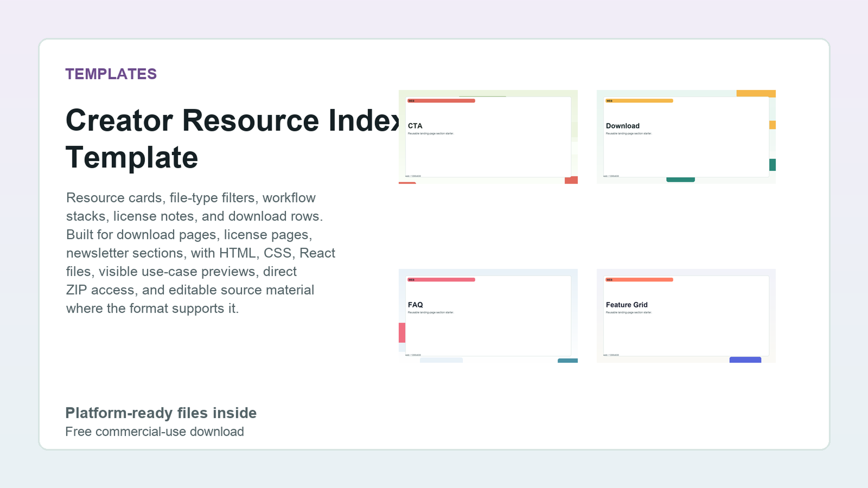The width and height of the screenshot is (868, 488).
Task: Open the FAQ template thumbnail
Action: [x=488, y=316]
